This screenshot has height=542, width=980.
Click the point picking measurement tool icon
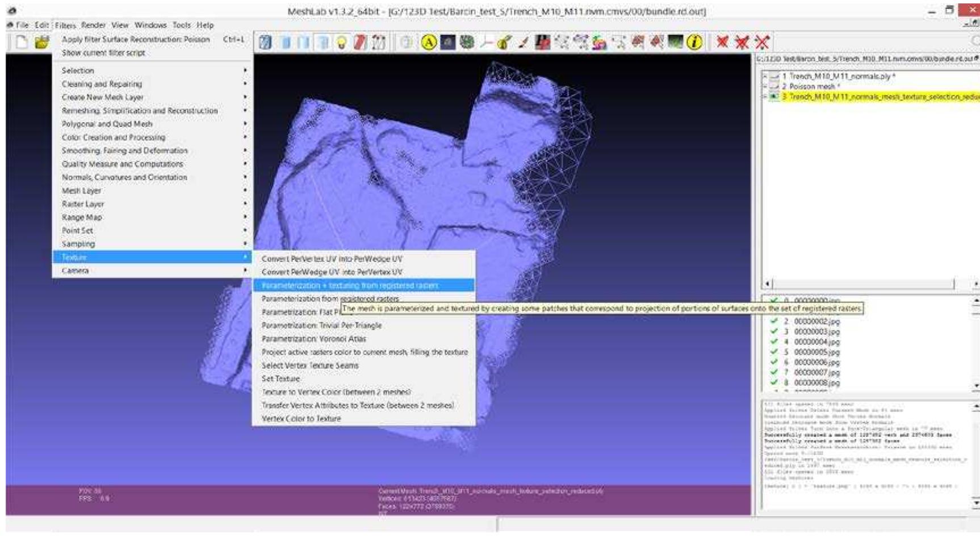485,41
